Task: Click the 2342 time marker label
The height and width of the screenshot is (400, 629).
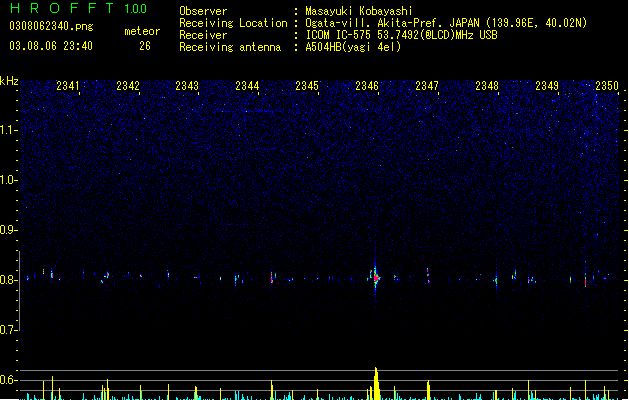Action: [128, 85]
